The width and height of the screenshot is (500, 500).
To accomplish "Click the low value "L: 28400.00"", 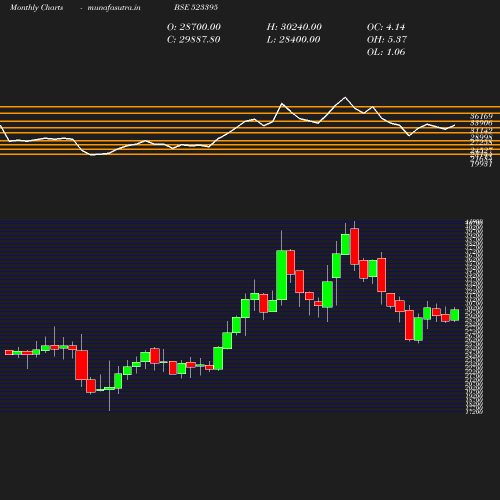I will click(x=293, y=40).
